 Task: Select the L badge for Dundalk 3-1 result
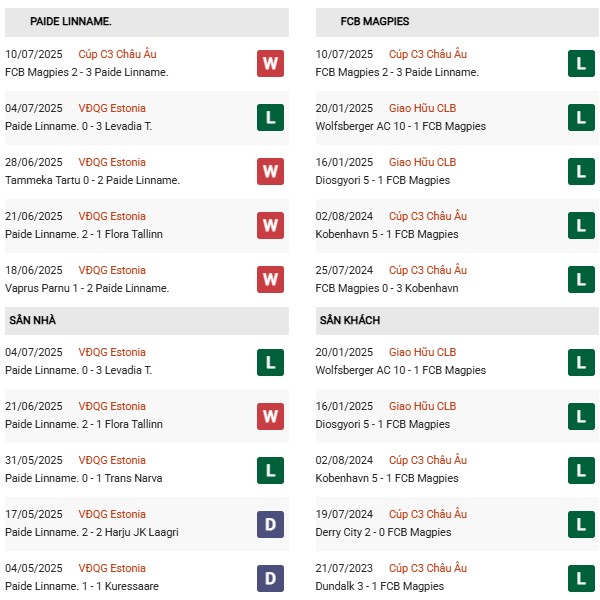[x=581, y=578]
